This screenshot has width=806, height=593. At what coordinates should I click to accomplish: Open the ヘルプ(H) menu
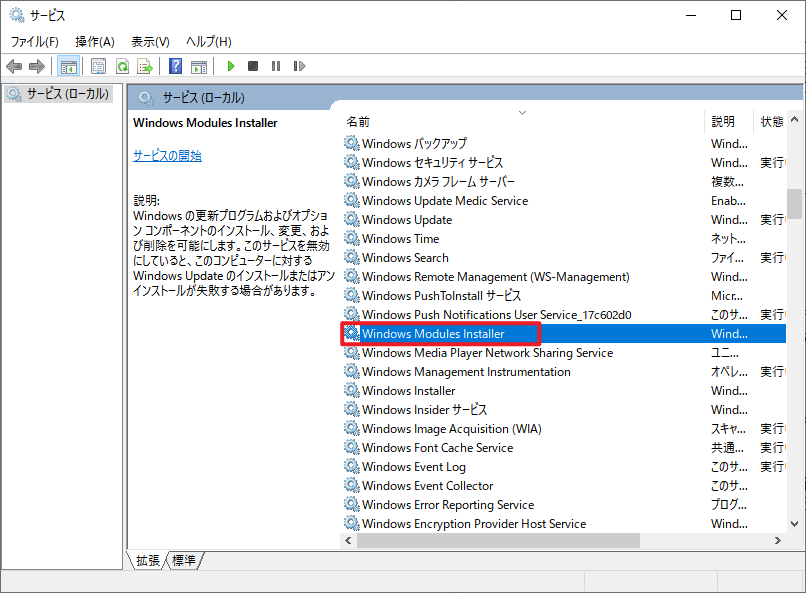click(x=209, y=42)
